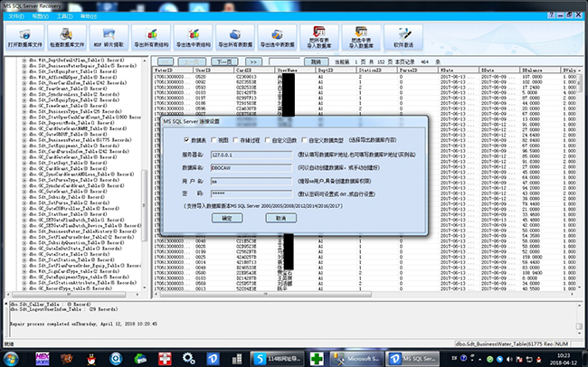
Task: Click 把选中表导入数据库 toolbar icon
Action: pyautogui.click(x=361, y=37)
